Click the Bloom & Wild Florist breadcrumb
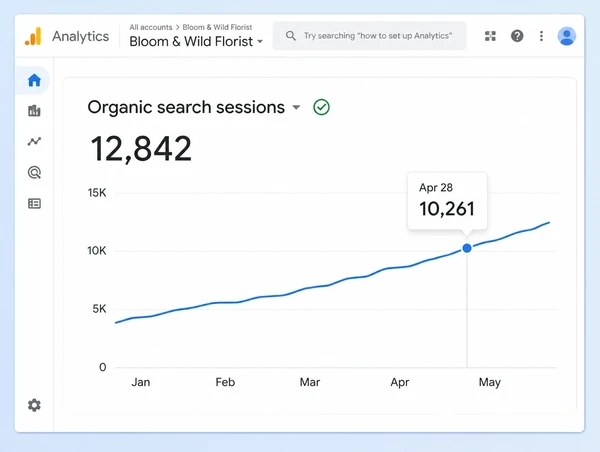600x452 pixels. tap(217, 27)
